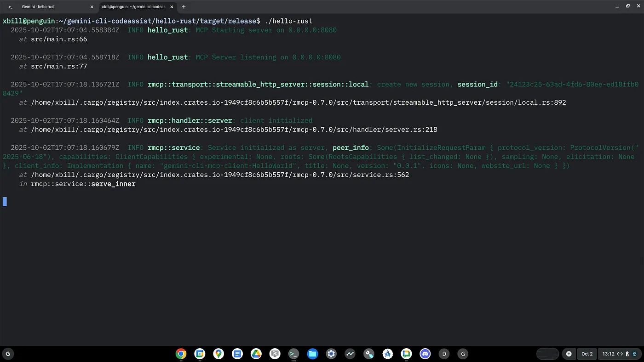Open the Files app from the shelf
This screenshot has height=362, width=644.
[x=312, y=354]
